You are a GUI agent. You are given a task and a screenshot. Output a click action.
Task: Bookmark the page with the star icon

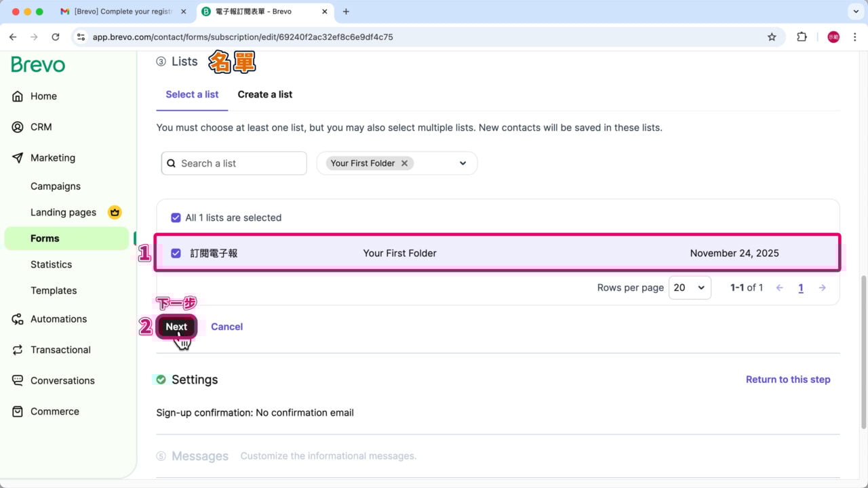772,37
